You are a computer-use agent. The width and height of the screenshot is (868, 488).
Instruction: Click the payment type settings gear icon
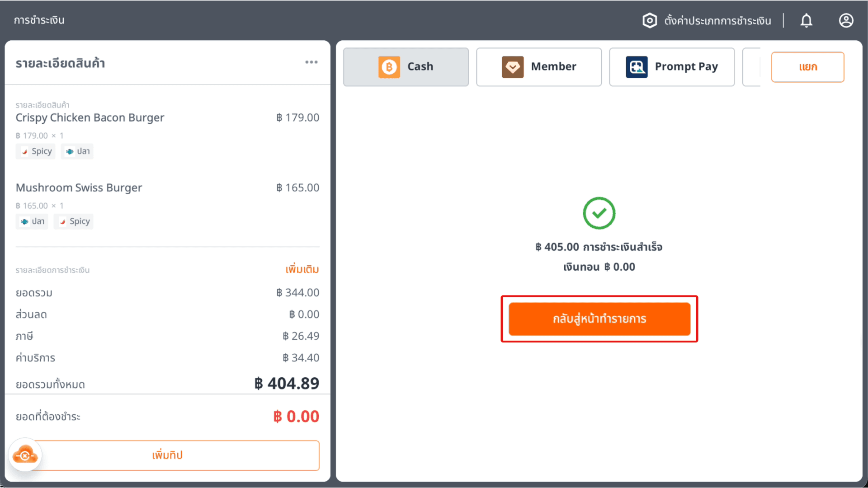tap(650, 20)
